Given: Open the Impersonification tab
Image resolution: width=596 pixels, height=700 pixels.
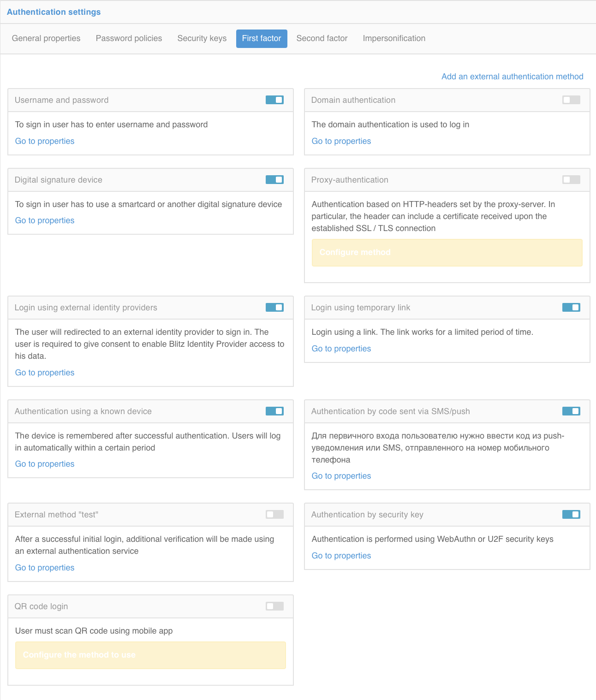Looking at the screenshot, I should (x=394, y=38).
